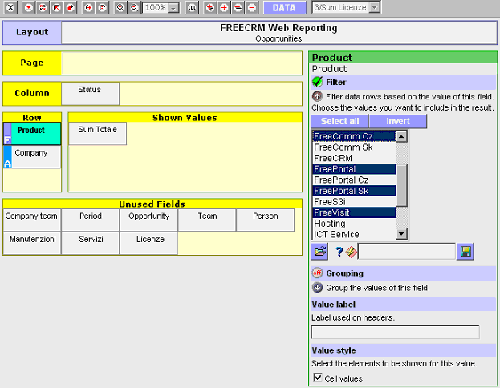This screenshot has height=388, width=500.
Task: Select Hosting in the filter list
Action: [354, 223]
